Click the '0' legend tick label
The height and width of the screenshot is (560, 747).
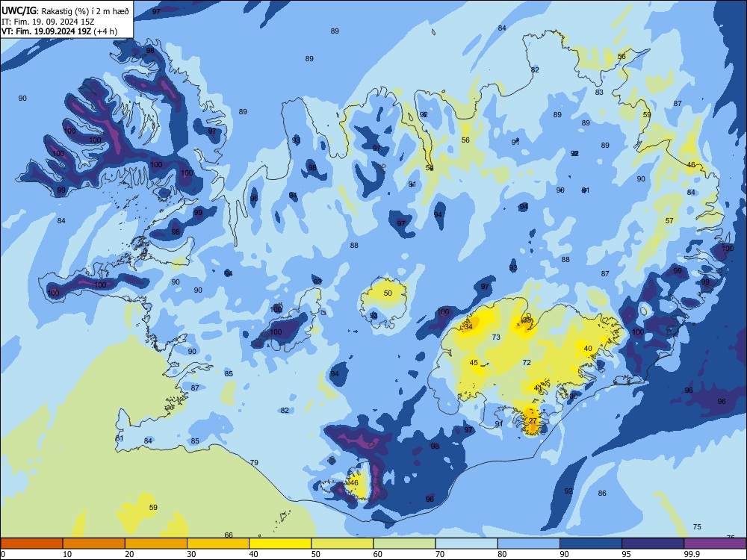click(x=3, y=554)
